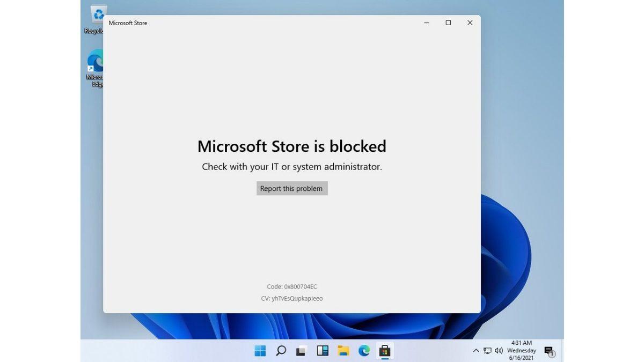The height and width of the screenshot is (362, 644).
Task: Select the error code 0x800704EC text
Action: (x=291, y=286)
